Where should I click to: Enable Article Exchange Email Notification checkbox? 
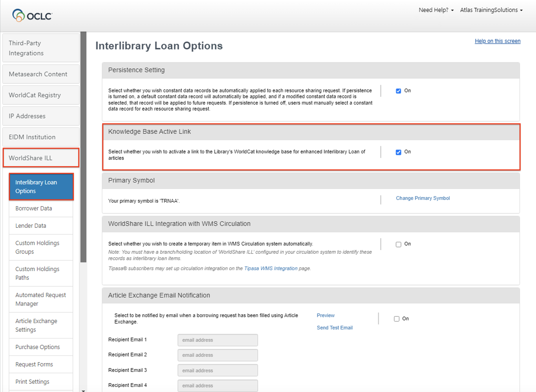coord(397,319)
